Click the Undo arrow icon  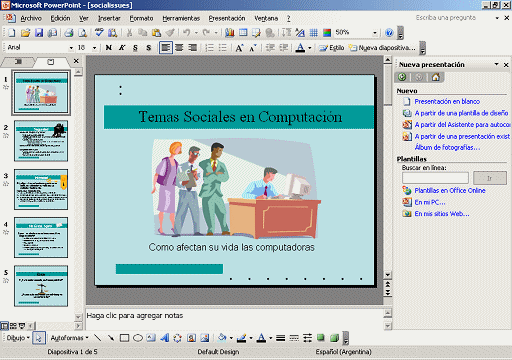pyautogui.click(x=187, y=33)
